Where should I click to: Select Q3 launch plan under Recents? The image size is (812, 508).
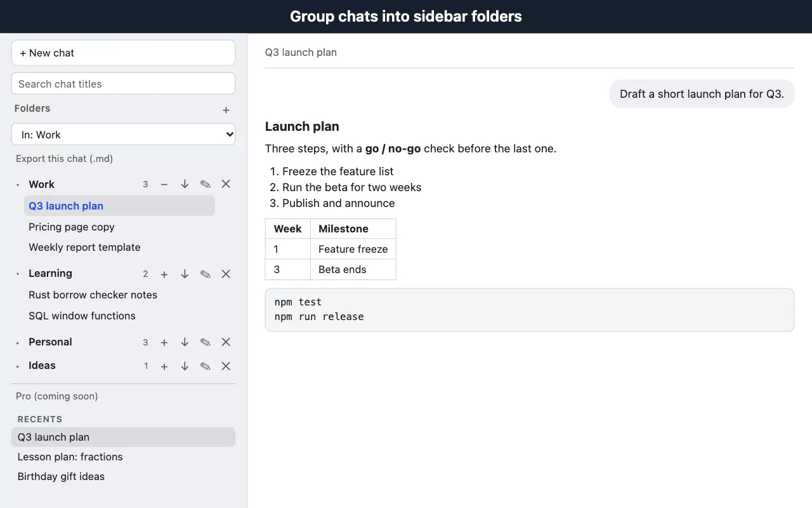[123, 437]
